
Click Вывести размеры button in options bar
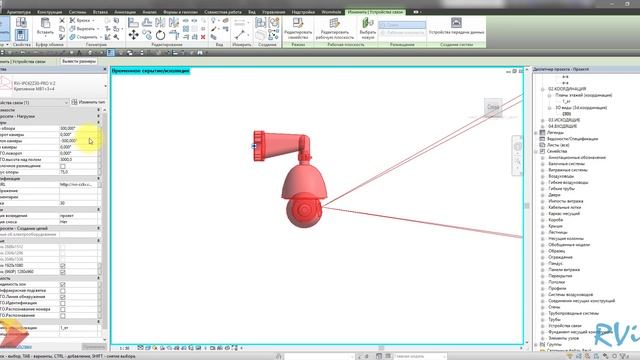[x=79, y=61]
